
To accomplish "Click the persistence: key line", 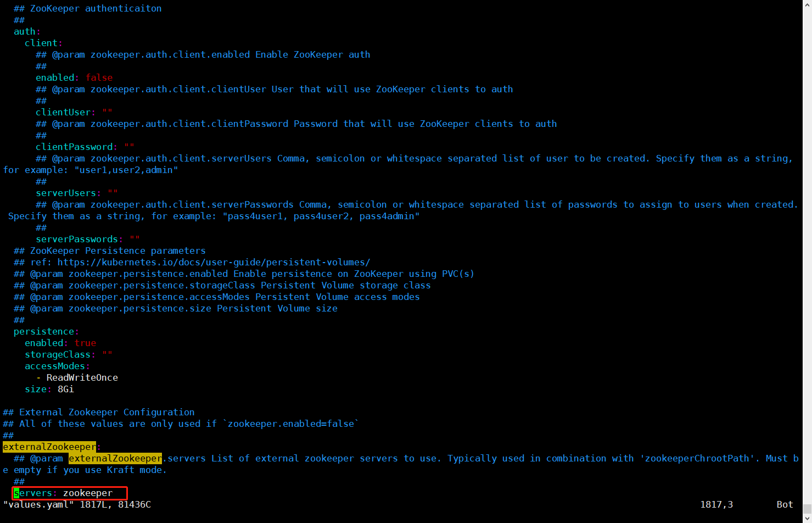I will (x=46, y=331).
